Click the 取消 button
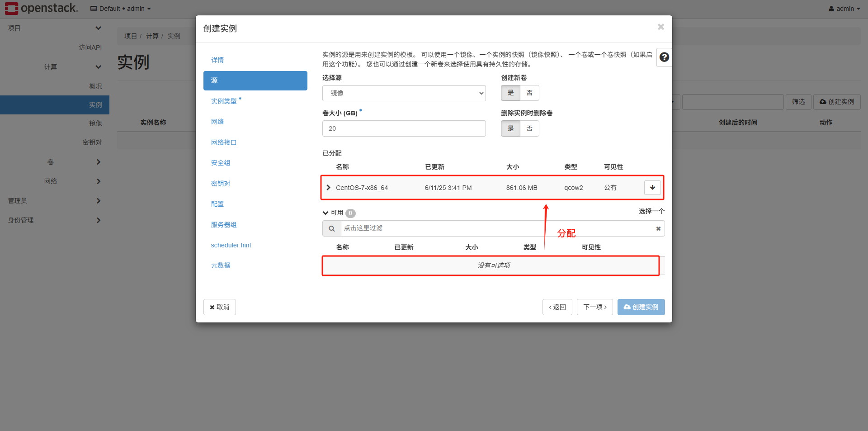868x431 pixels. pos(220,307)
